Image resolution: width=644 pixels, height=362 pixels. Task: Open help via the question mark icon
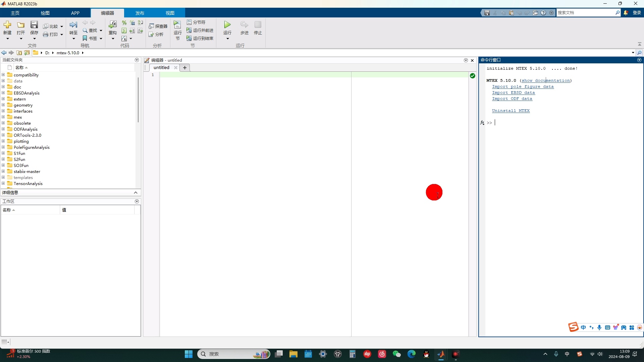(x=543, y=13)
